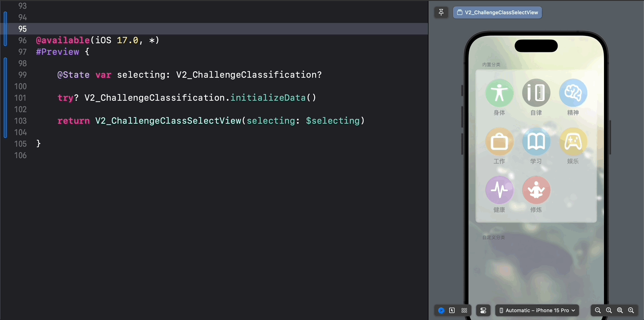Click the 学习 label text
This screenshot has height=320, width=644.
pyautogui.click(x=536, y=161)
